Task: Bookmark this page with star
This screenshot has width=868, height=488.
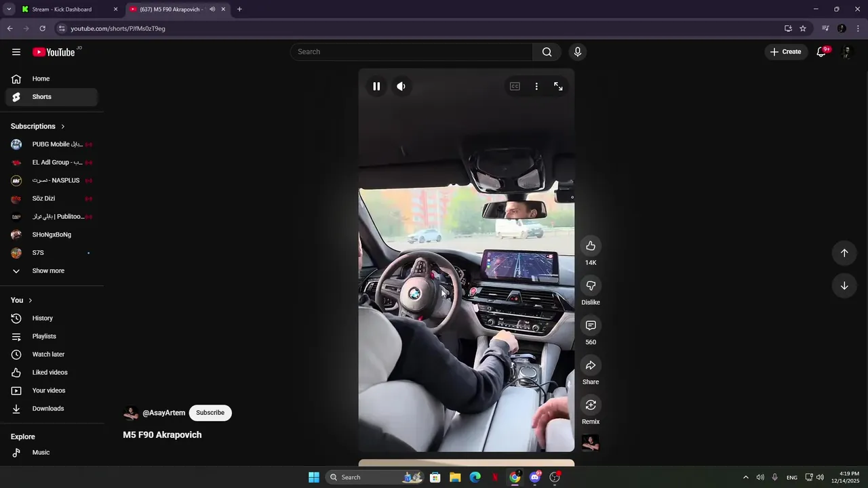Action: [x=803, y=28]
